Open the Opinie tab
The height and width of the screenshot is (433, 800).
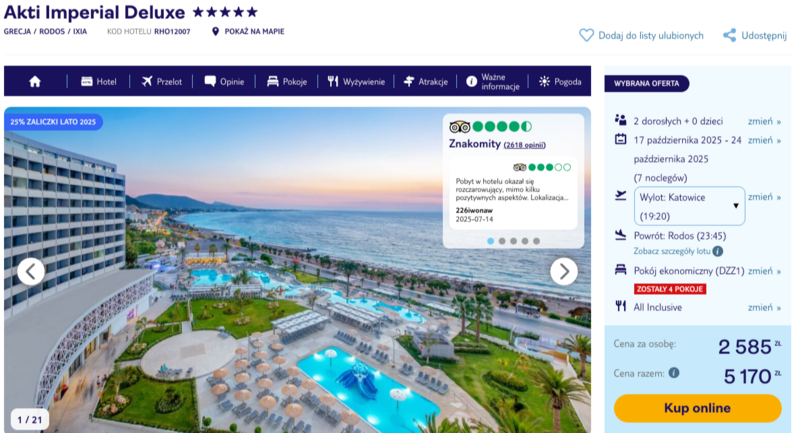tap(224, 82)
